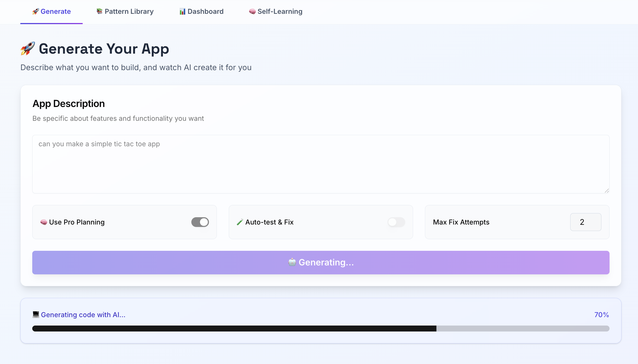
Task: Click inside the app description text area
Action: pos(321,164)
